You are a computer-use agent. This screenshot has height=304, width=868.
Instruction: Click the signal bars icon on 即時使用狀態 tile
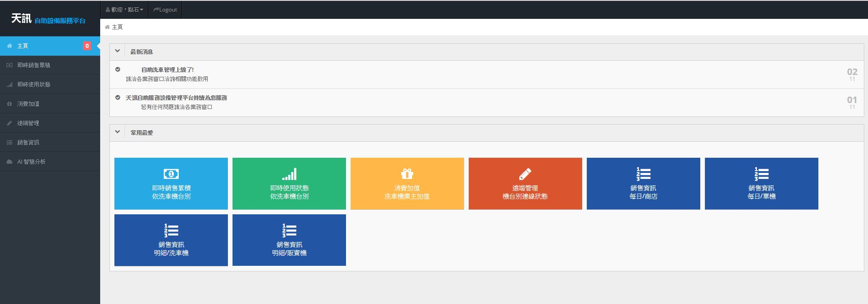[289, 174]
